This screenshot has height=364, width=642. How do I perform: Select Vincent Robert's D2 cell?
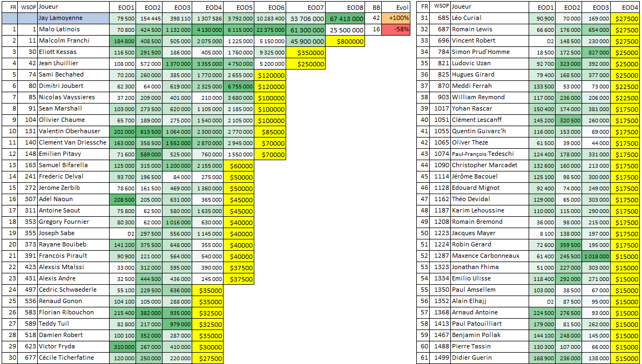542,41
